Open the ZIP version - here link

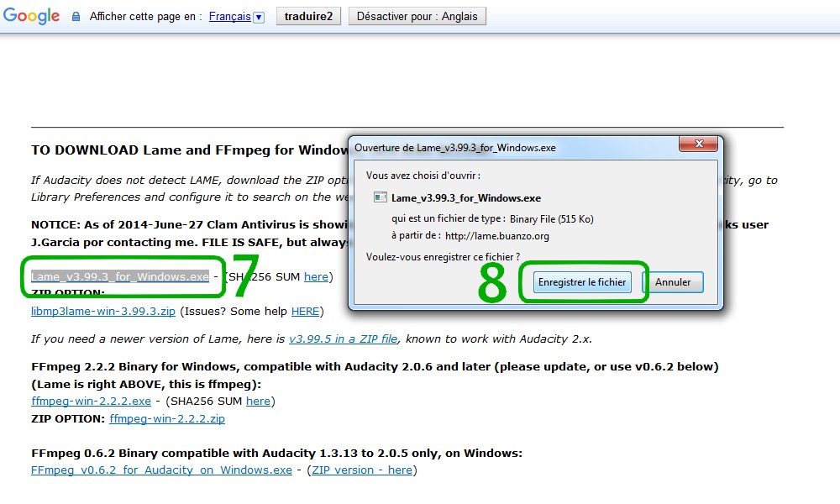(x=362, y=470)
